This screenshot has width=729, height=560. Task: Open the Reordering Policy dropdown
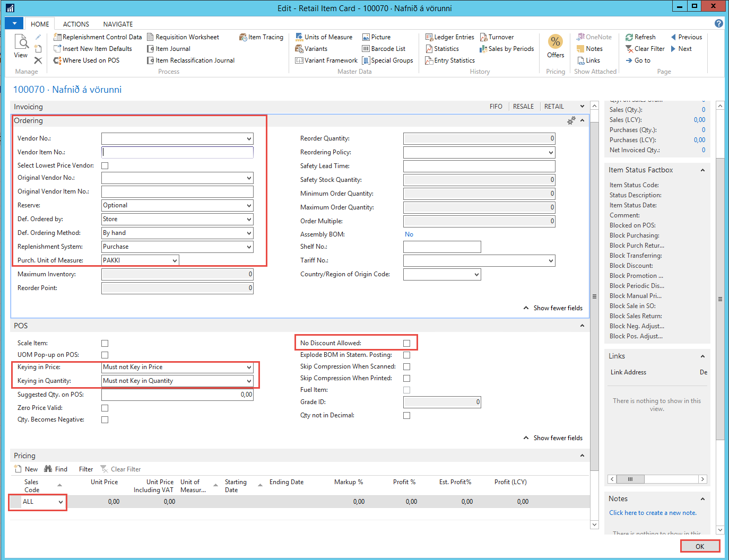[x=551, y=152]
